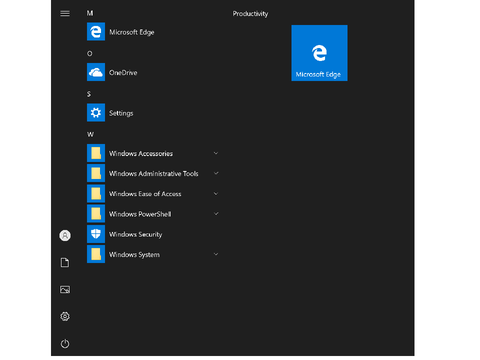The image size is (480, 360).
Task: Click the Microsoft Edge icon in app list
Action: [x=96, y=32]
